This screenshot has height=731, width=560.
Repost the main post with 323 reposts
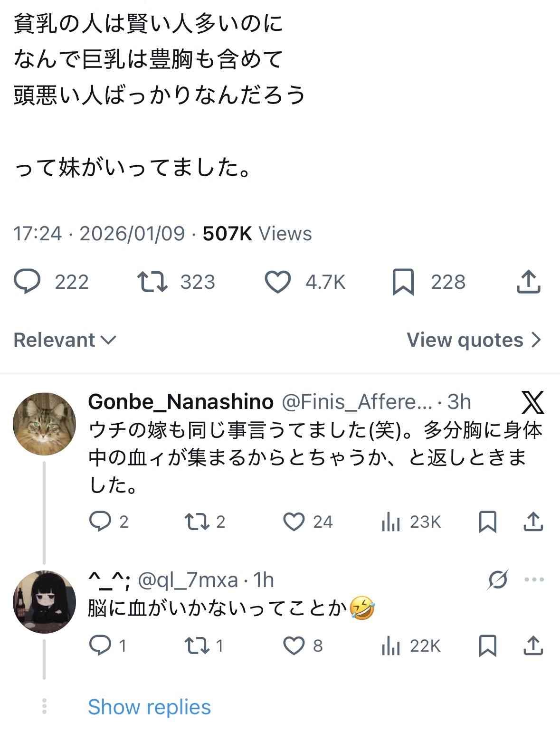pos(152,282)
